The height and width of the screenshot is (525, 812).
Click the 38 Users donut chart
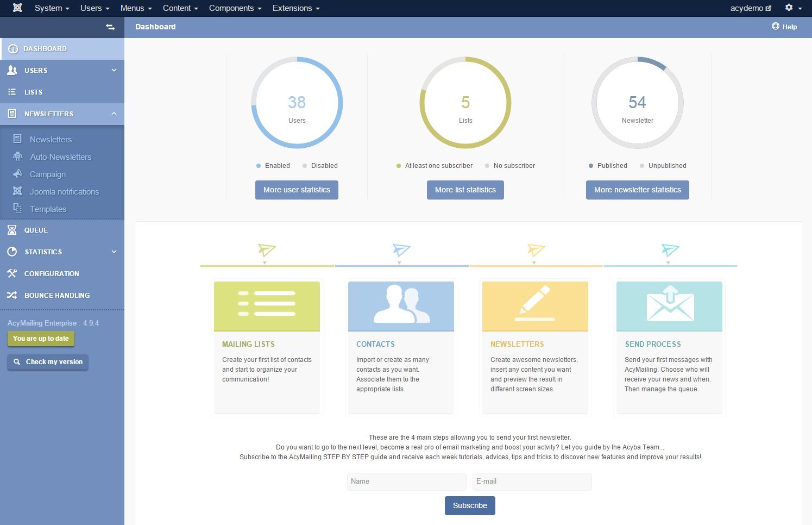(297, 103)
